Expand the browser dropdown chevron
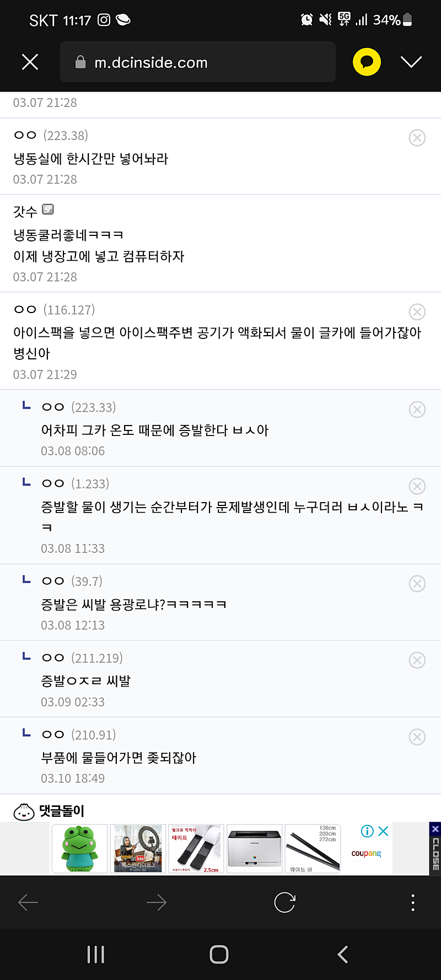Viewport: 441px width, 980px height. pyautogui.click(x=411, y=62)
